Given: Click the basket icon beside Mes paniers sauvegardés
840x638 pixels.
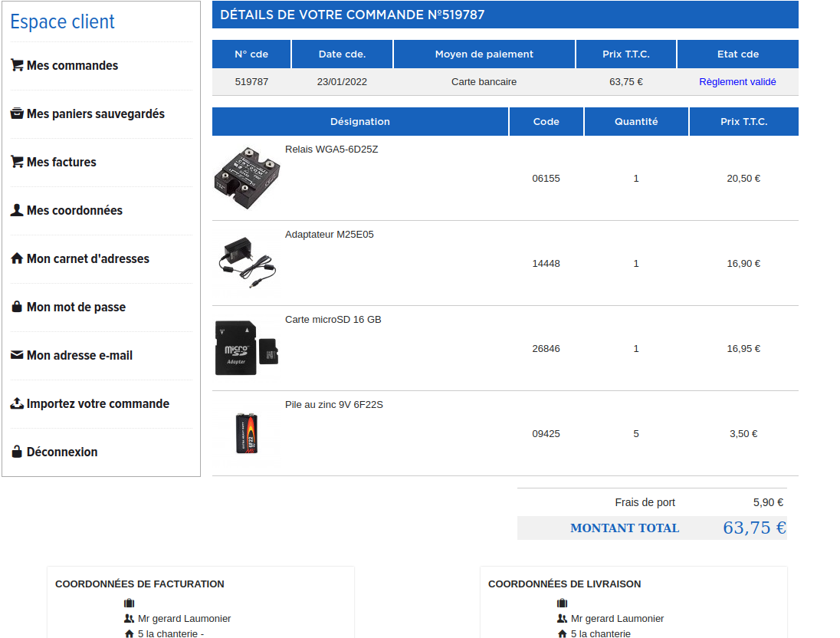Looking at the screenshot, I should tap(17, 113).
